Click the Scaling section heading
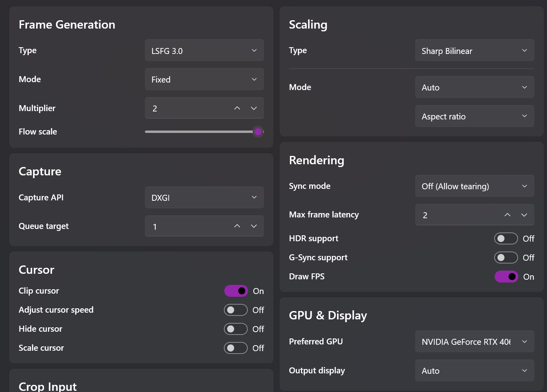Image resolution: width=547 pixels, height=392 pixels. pyautogui.click(x=308, y=25)
